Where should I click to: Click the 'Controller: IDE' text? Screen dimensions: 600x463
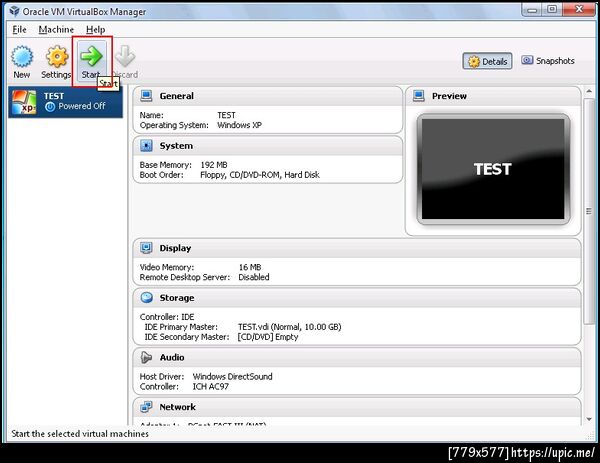coord(167,317)
